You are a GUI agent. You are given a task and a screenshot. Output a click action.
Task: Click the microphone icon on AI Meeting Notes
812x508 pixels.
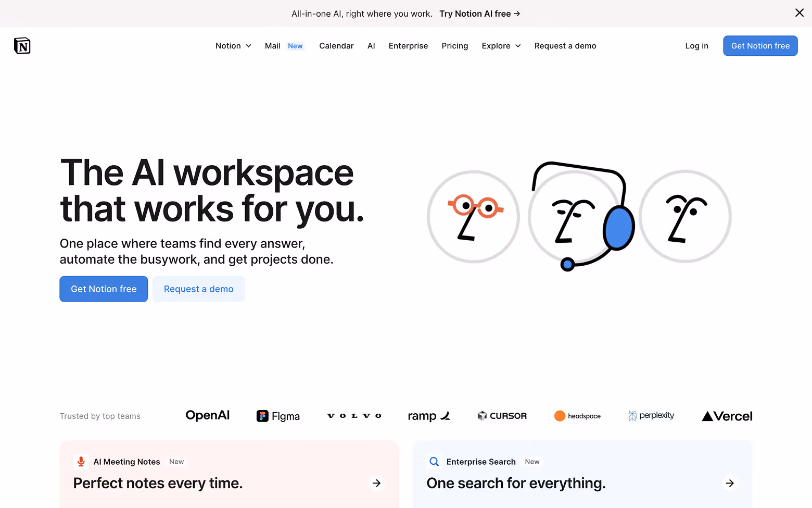pos(81,462)
